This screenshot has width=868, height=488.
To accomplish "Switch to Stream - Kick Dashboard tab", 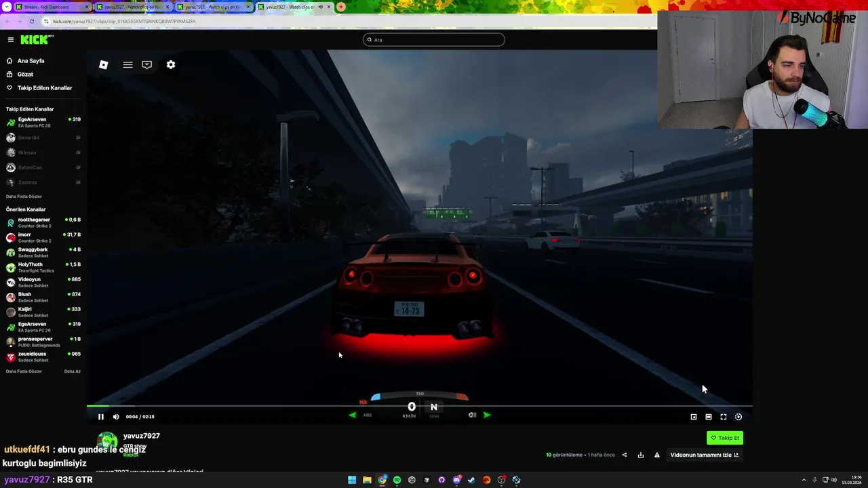I will (52, 7).
